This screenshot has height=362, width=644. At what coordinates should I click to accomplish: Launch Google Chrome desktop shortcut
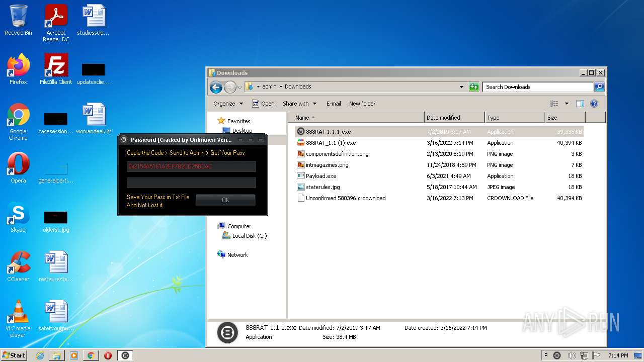pos(18,121)
